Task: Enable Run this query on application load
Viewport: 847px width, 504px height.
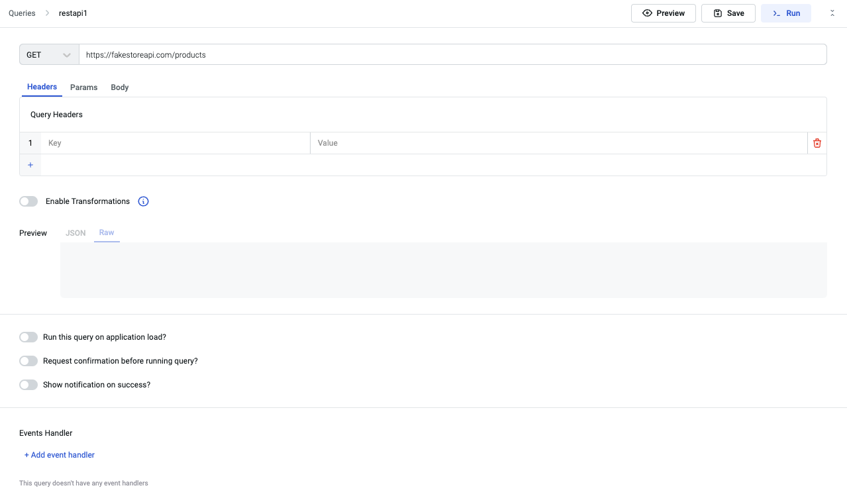Action: click(x=28, y=337)
